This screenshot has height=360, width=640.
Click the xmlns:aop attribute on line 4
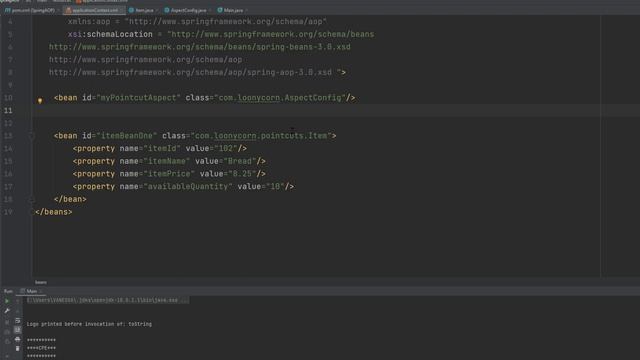(x=89, y=22)
